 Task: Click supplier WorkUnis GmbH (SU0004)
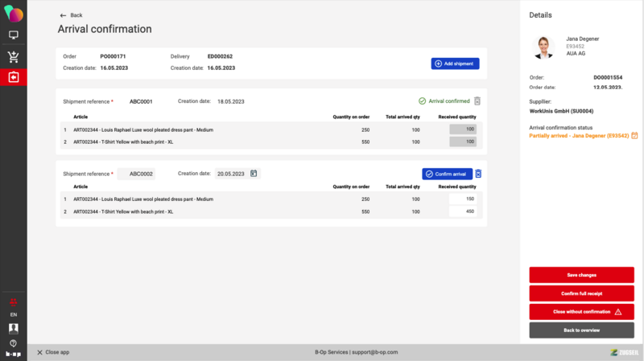point(561,111)
